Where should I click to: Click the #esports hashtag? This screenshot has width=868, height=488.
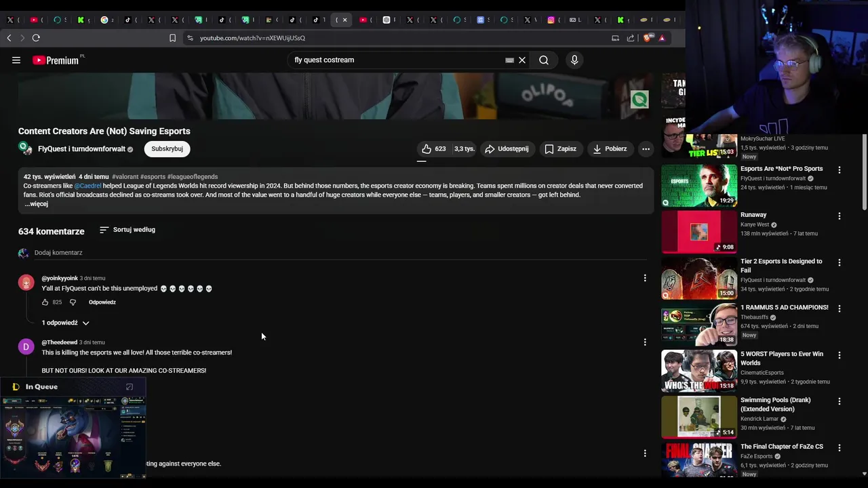coord(153,177)
